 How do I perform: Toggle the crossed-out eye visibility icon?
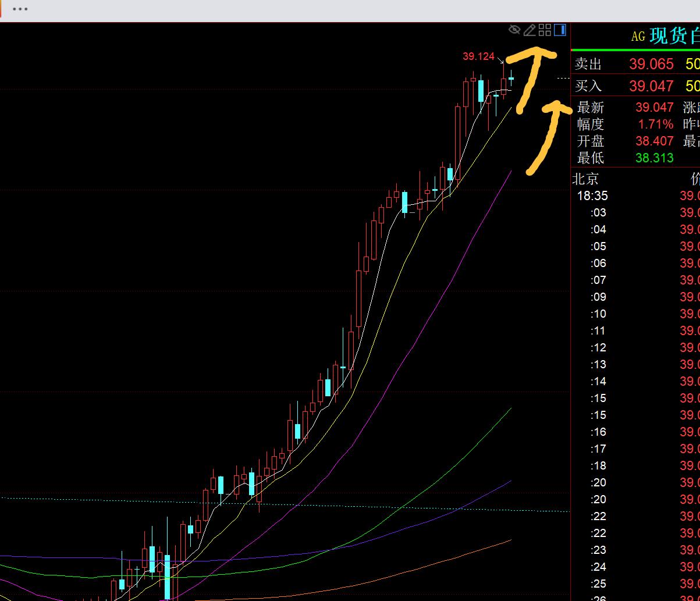pyautogui.click(x=514, y=30)
